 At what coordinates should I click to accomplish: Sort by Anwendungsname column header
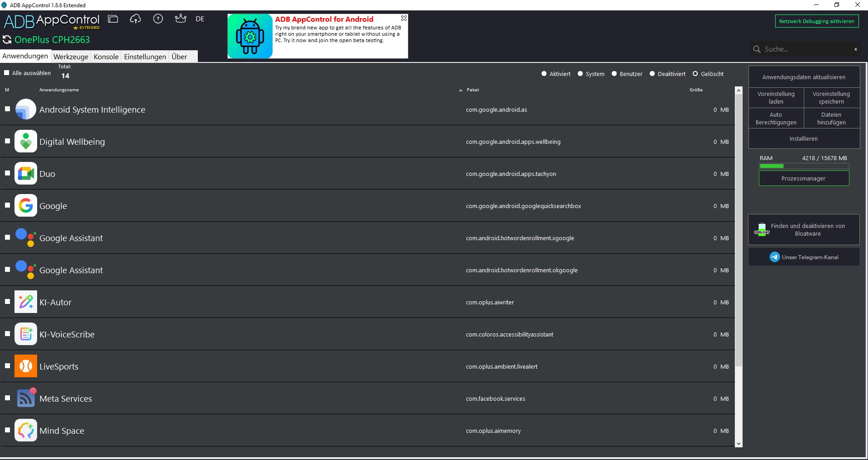(x=59, y=90)
